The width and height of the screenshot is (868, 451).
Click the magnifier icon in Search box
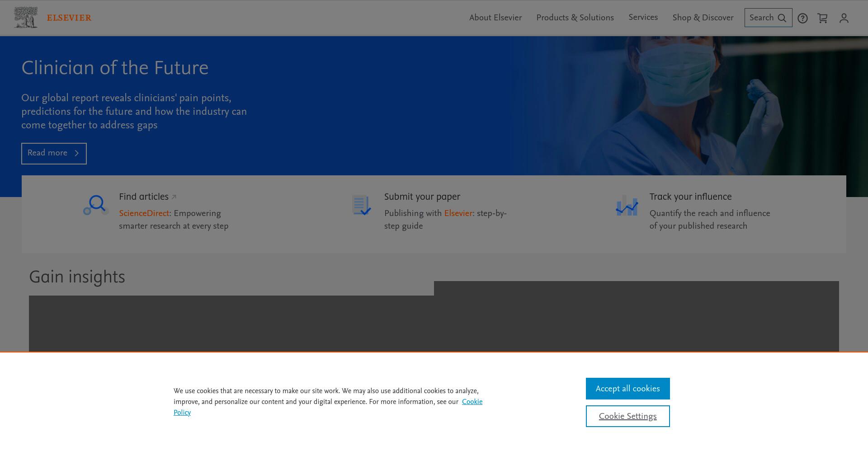coord(782,18)
